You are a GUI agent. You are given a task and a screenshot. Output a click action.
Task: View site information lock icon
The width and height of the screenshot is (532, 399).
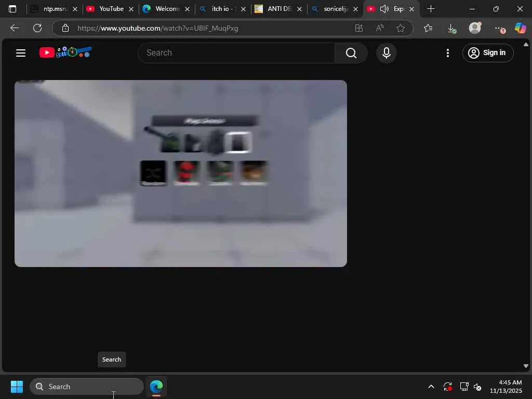pyautogui.click(x=65, y=28)
